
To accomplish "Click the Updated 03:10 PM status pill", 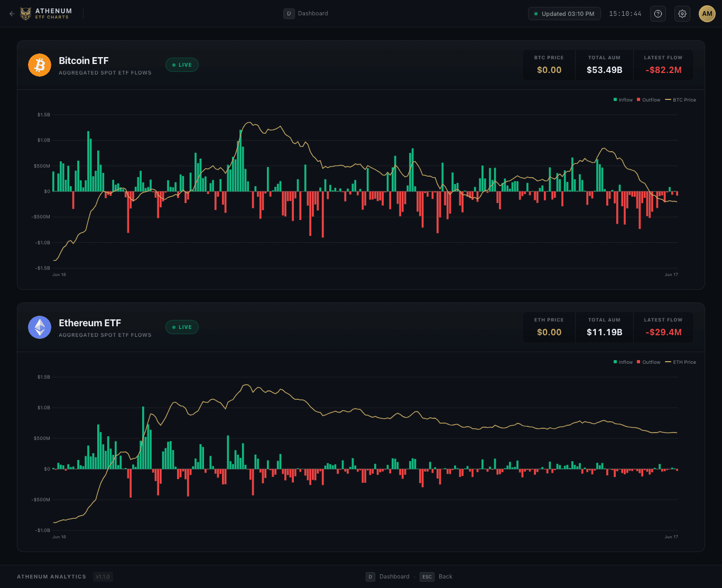I will (x=564, y=14).
